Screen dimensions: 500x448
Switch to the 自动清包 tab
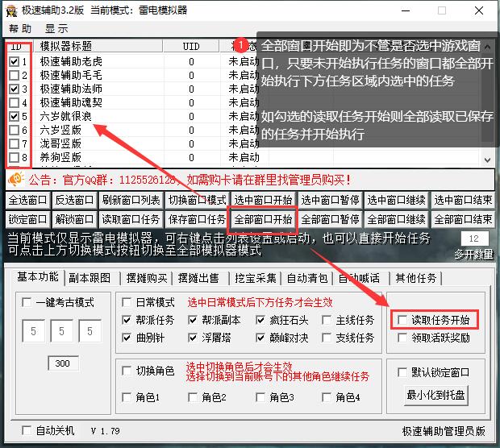[307, 278]
